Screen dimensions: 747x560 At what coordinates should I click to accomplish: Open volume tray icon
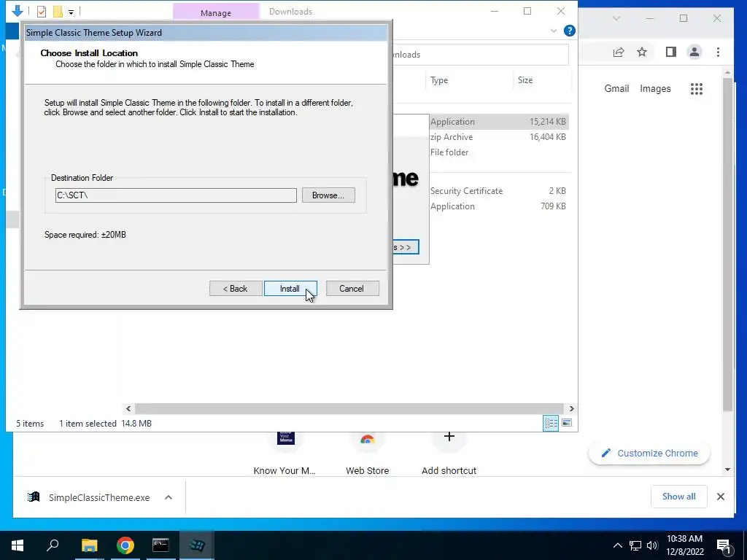tap(652, 545)
